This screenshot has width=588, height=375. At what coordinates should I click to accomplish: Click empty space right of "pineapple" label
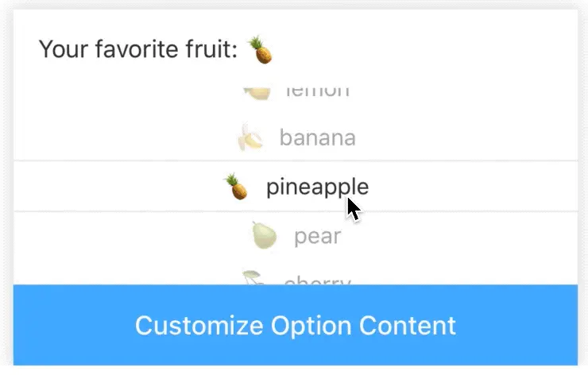(x=474, y=187)
